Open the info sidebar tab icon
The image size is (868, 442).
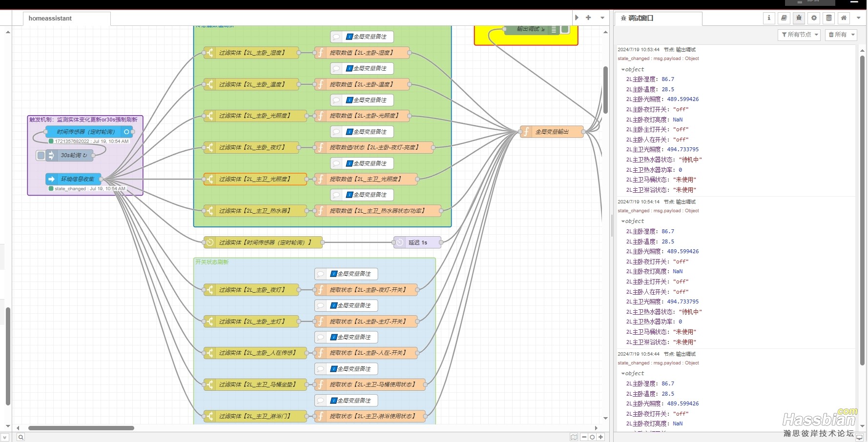769,18
